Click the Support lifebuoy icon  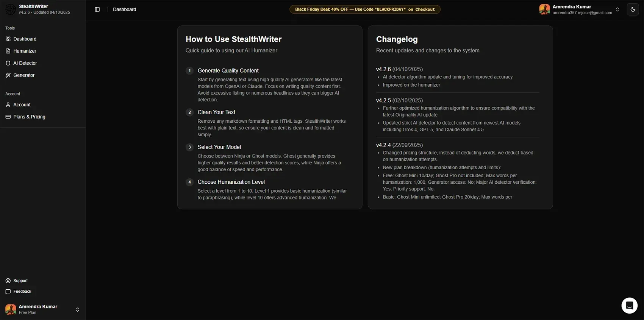pyautogui.click(x=8, y=281)
